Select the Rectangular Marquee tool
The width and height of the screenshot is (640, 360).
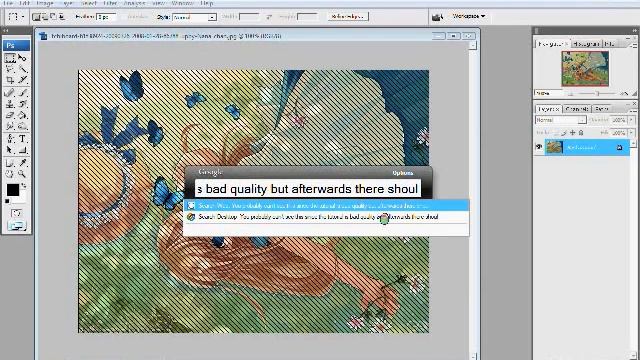click(x=10, y=58)
